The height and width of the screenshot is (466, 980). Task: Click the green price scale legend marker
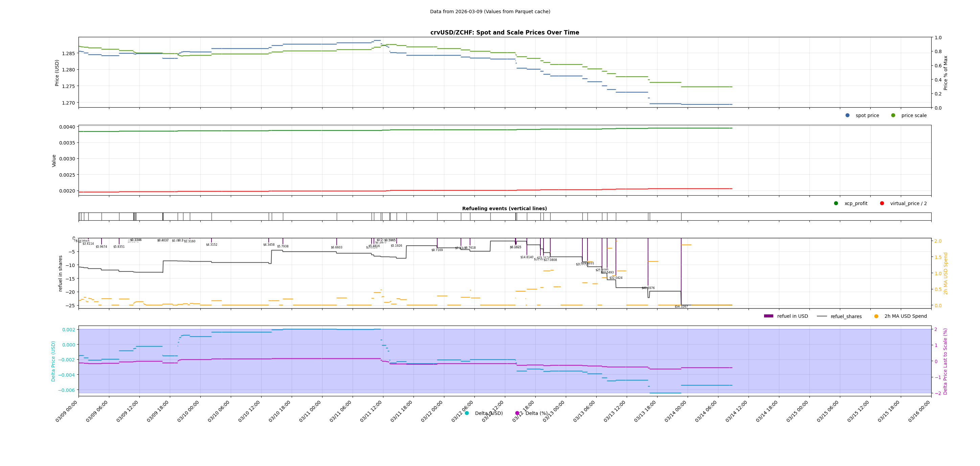pyautogui.click(x=893, y=115)
